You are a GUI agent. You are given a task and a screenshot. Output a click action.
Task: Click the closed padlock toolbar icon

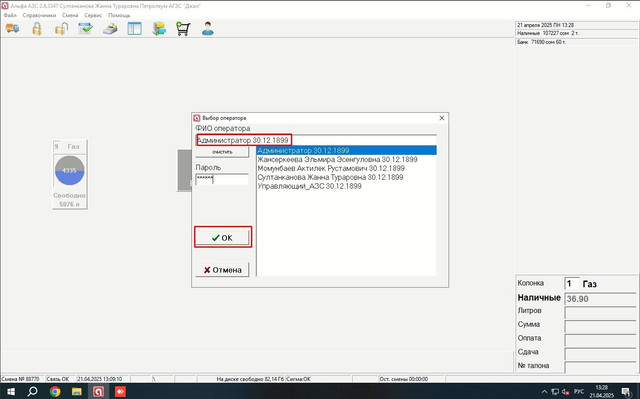(37, 29)
